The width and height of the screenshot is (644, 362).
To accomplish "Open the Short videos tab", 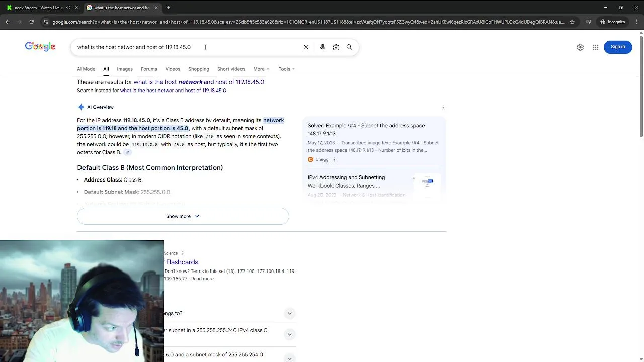I will click(x=231, y=69).
